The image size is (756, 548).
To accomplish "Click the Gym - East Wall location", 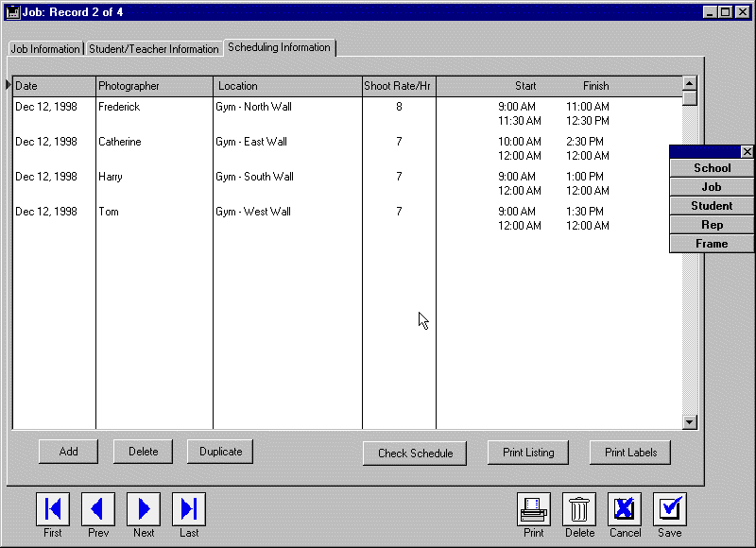I will point(251,142).
